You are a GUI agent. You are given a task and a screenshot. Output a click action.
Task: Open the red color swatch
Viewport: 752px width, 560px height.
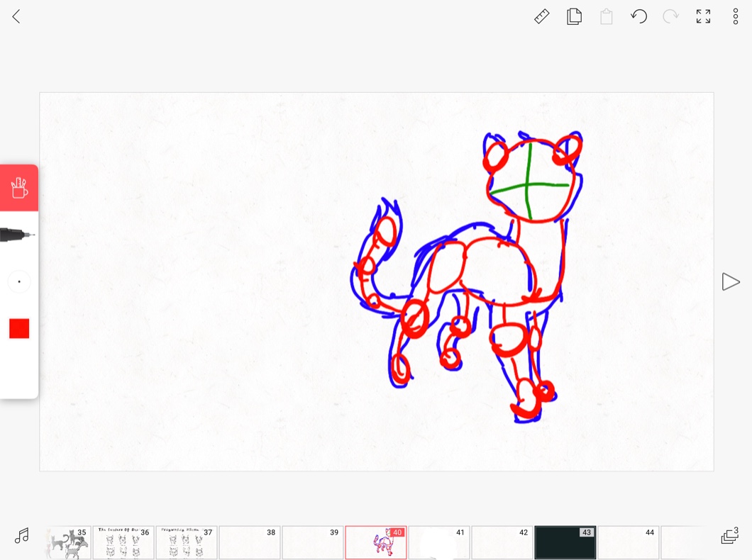pos(19,328)
